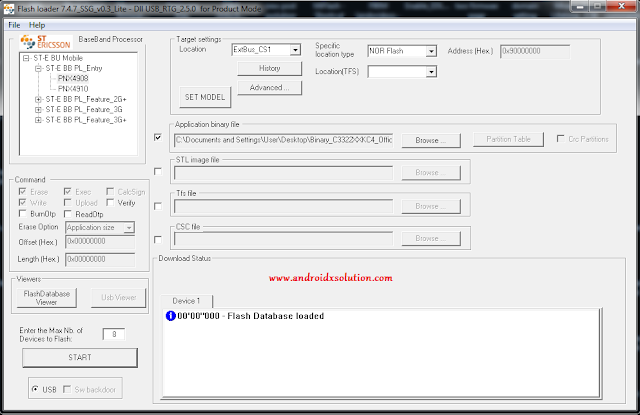Expand the ST-E BB PL_Feature_2G+ node
The width and height of the screenshot is (640, 415).
click(x=38, y=99)
